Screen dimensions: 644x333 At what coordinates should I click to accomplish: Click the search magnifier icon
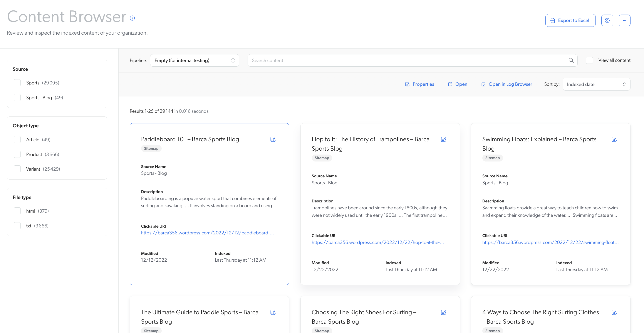click(x=571, y=60)
